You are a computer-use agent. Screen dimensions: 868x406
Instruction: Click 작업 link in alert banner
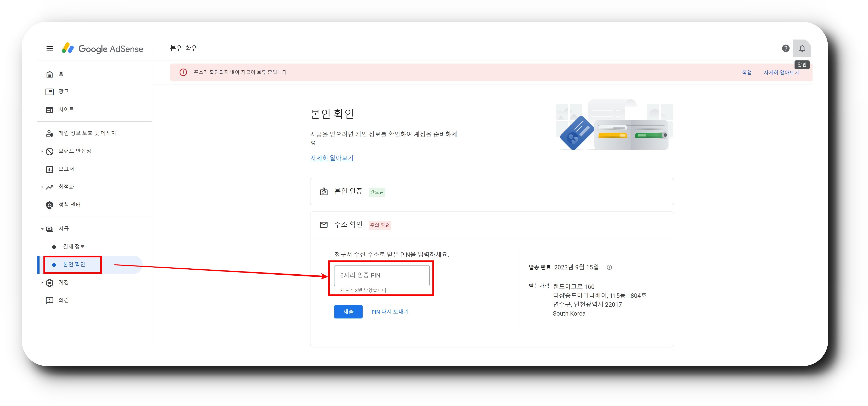click(747, 72)
